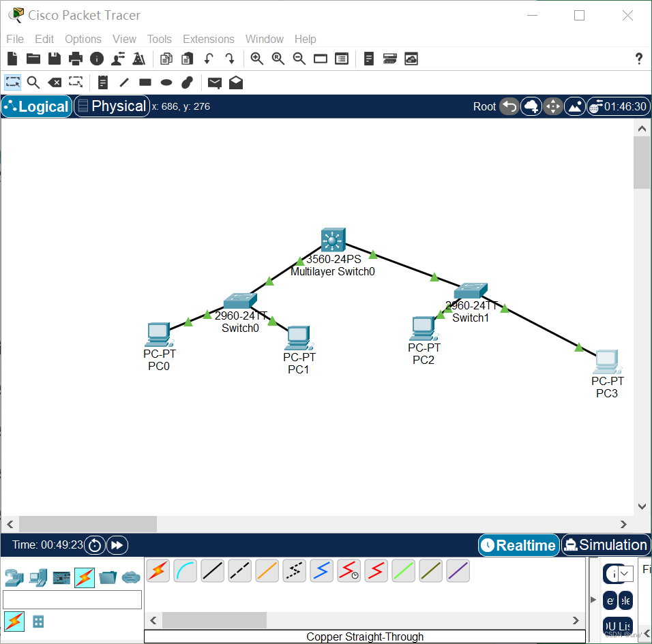The height and width of the screenshot is (644, 652).
Task: Click the New Cluster cloud button
Action: pos(531,107)
